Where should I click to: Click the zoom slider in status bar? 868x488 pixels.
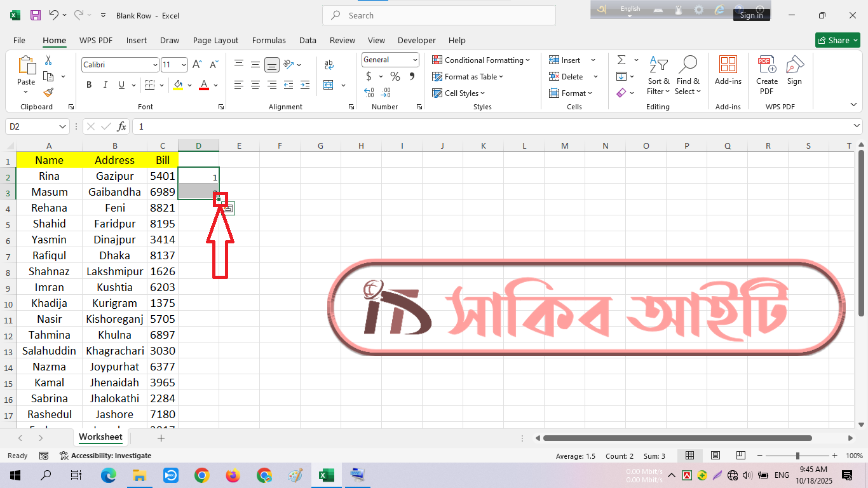tap(797, 456)
